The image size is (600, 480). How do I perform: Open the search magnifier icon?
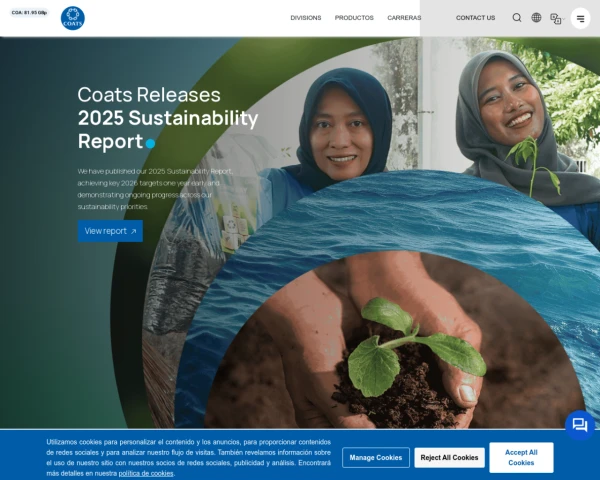tap(517, 18)
